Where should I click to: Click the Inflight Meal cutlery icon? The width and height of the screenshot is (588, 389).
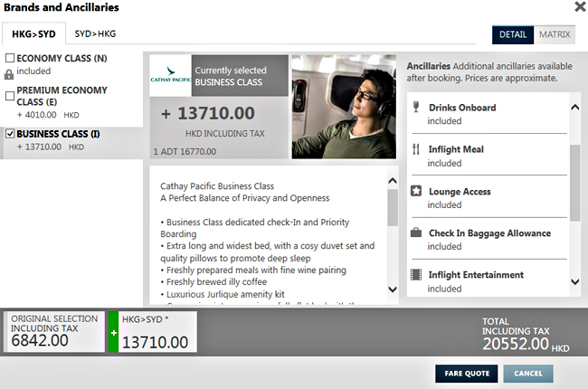(x=416, y=149)
